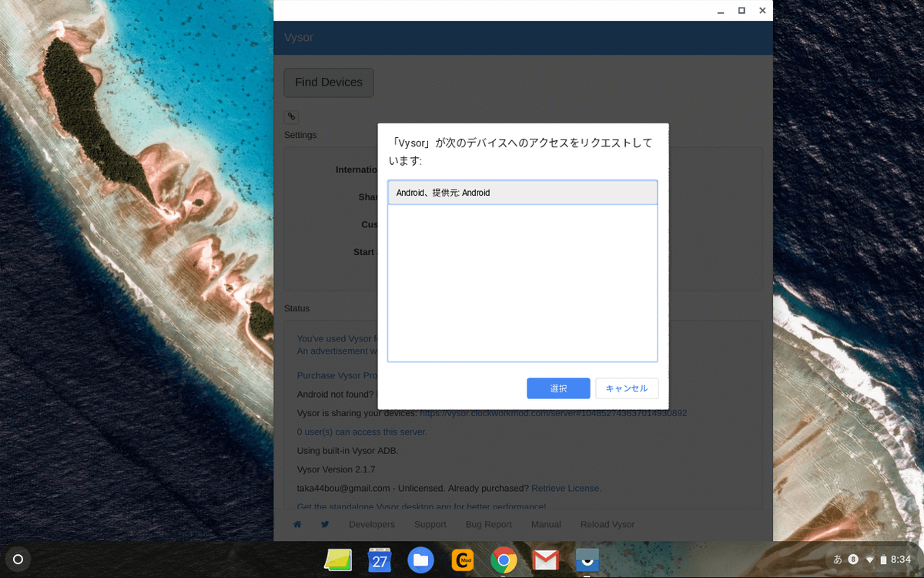Select the 'Android、提供元: Android' device row
924x578 pixels.
click(522, 193)
